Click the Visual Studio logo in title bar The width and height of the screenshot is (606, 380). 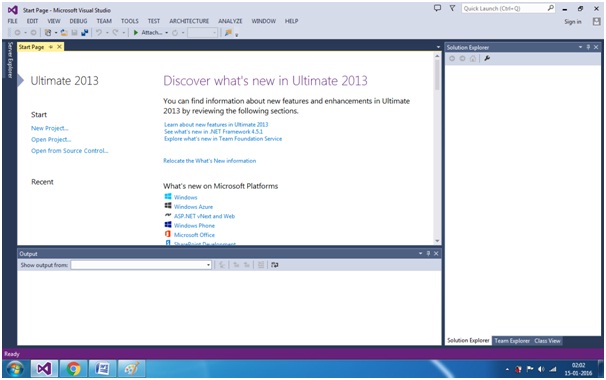tap(12, 10)
